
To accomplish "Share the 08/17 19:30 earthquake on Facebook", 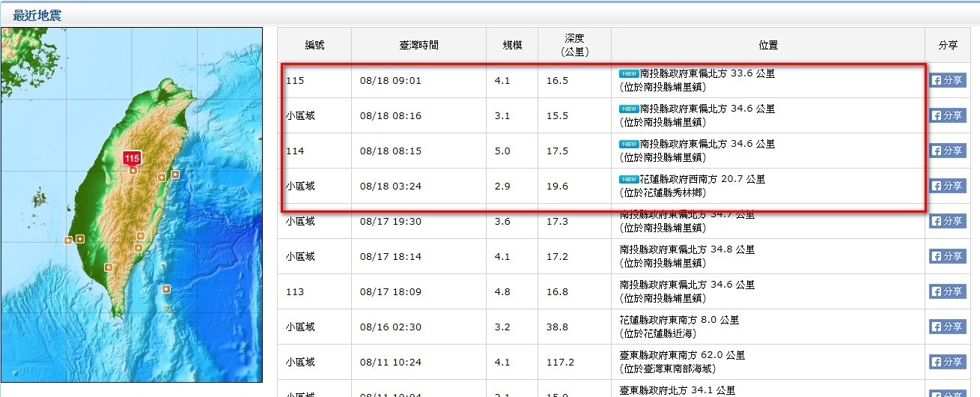I will [947, 221].
